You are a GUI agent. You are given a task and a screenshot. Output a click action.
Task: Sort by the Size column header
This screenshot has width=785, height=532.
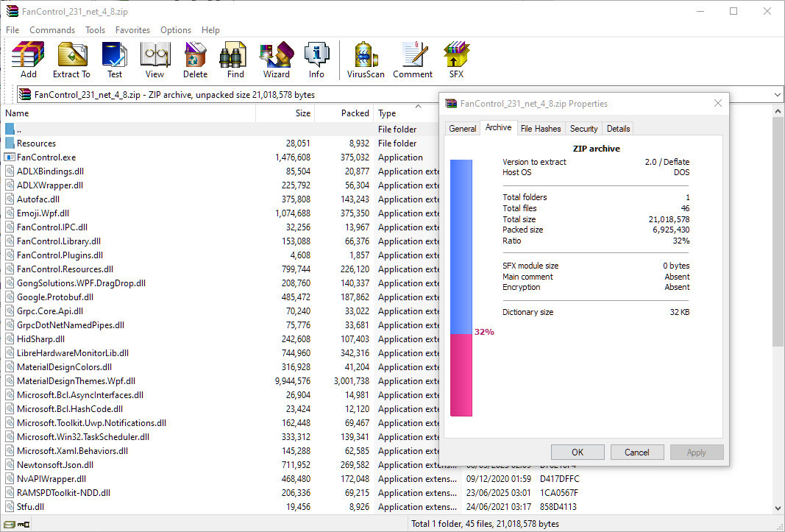[285, 113]
